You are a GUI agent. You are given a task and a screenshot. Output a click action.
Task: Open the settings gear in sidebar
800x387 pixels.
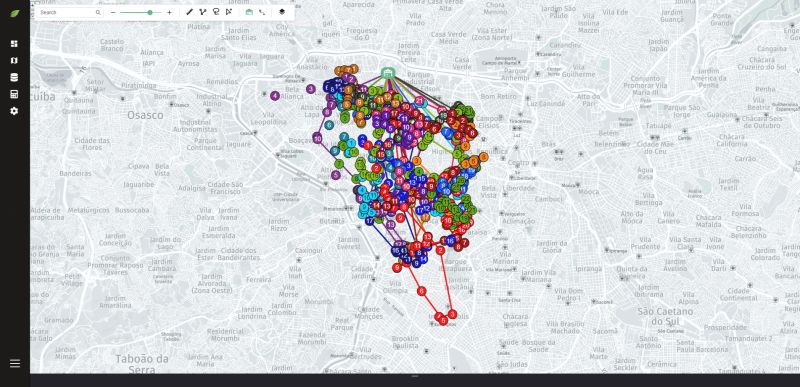[14, 111]
